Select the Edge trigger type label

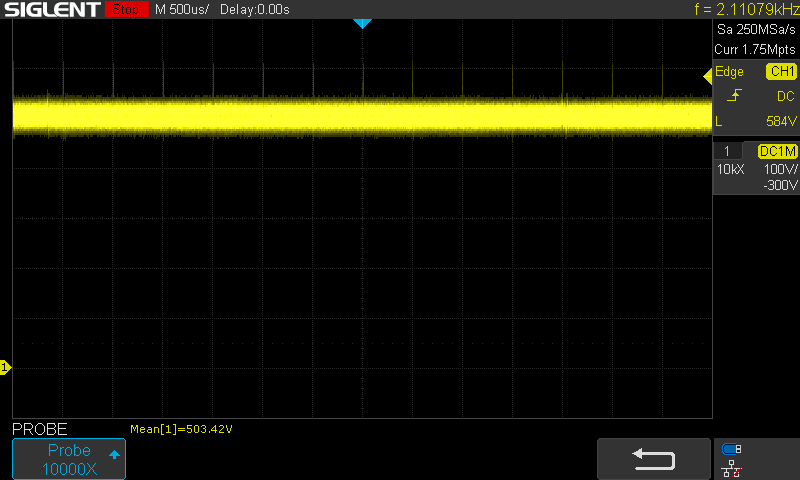(x=729, y=72)
